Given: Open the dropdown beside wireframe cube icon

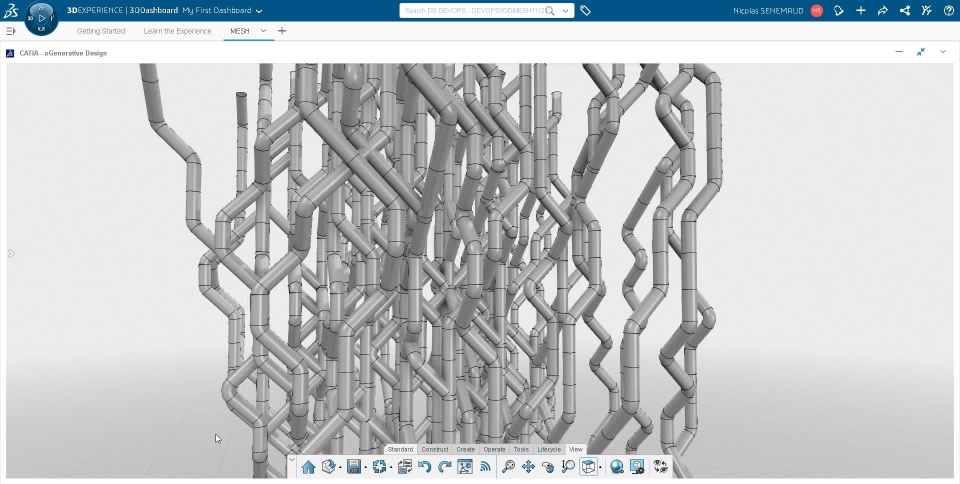Looking at the screenshot, I should [x=600, y=468].
